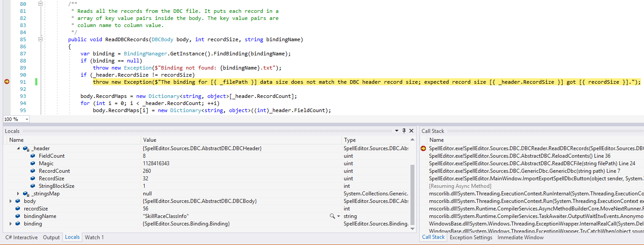Switch to the Output tab

coord(51,237)
